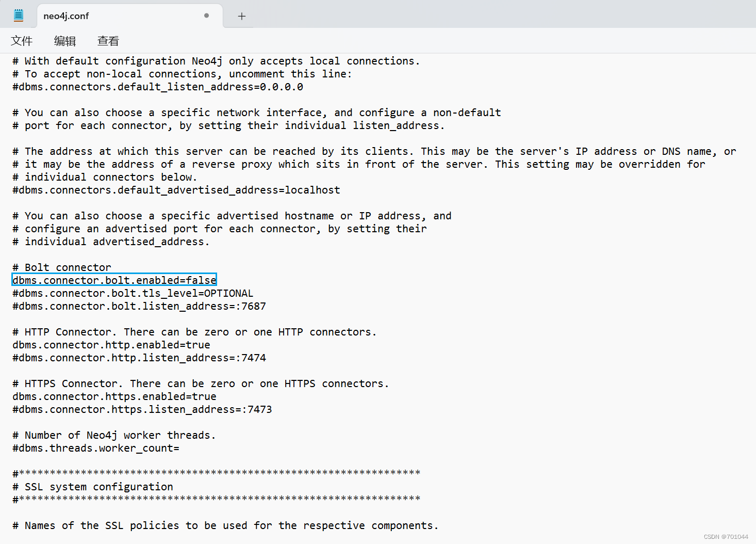Click '# configure an advertised port for each' line
756x544 pixels.
220,229
